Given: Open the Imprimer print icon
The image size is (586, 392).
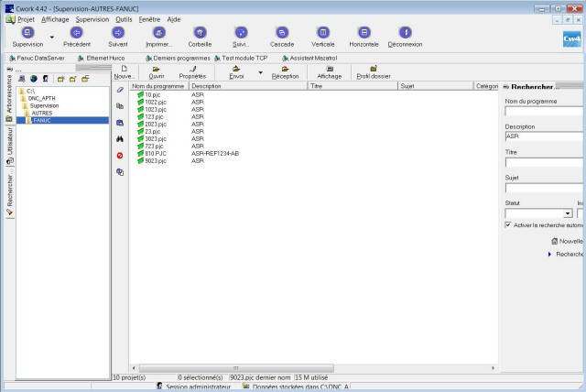Looking at the screenshot, I should [159, 32].
